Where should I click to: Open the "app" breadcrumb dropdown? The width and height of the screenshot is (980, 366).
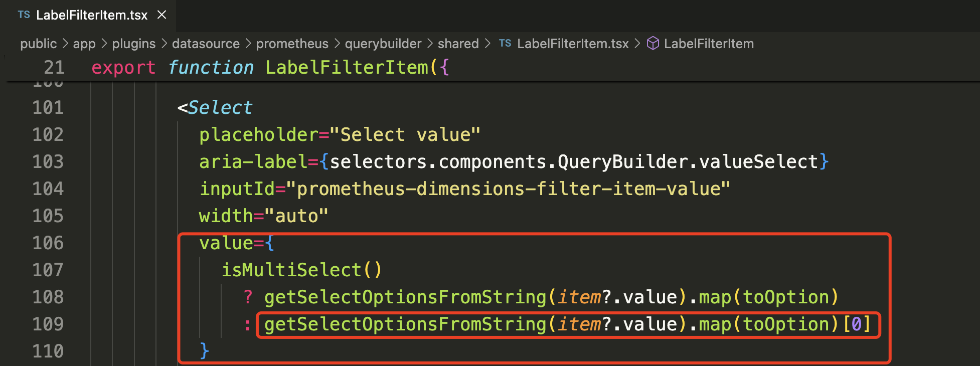[x=84, y=44]
